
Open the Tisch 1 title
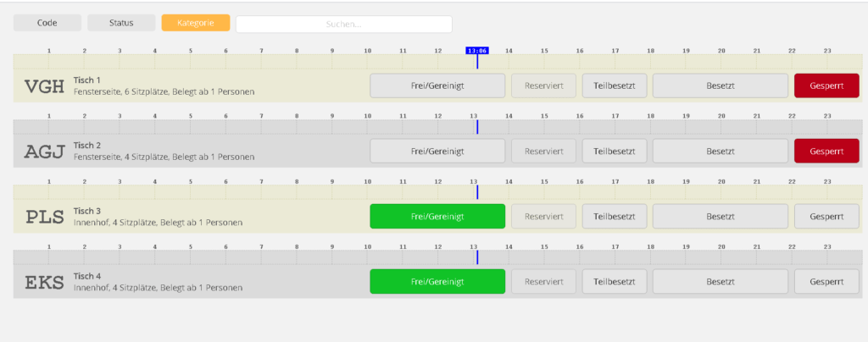(87, 80)
